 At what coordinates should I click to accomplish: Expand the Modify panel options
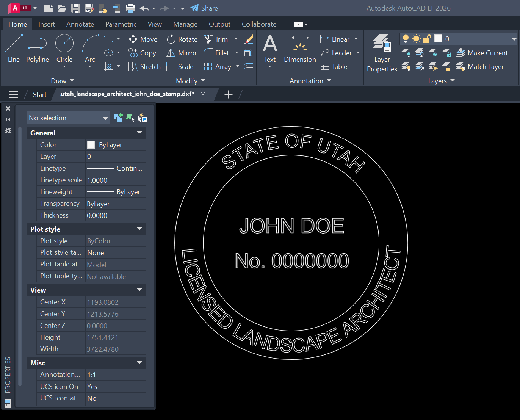tap(191, 81)
